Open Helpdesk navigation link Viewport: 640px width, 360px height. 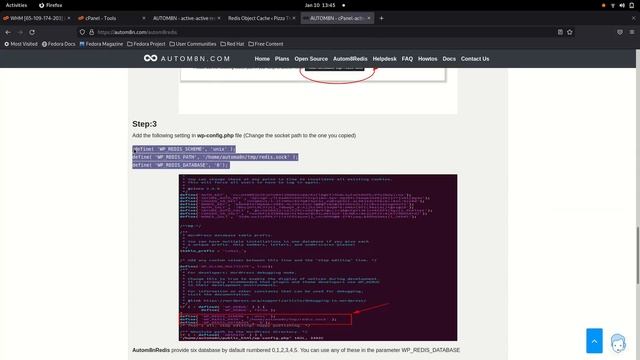(384, 59)
